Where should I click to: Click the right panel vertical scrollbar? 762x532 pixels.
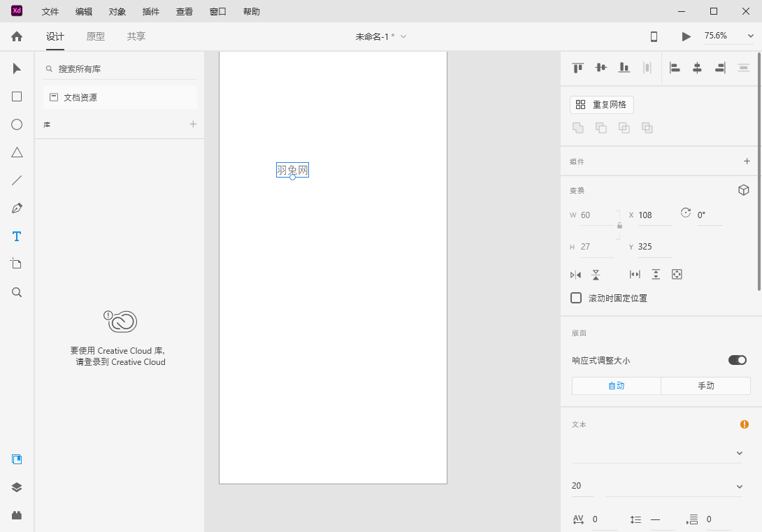[x=759, y=170]
